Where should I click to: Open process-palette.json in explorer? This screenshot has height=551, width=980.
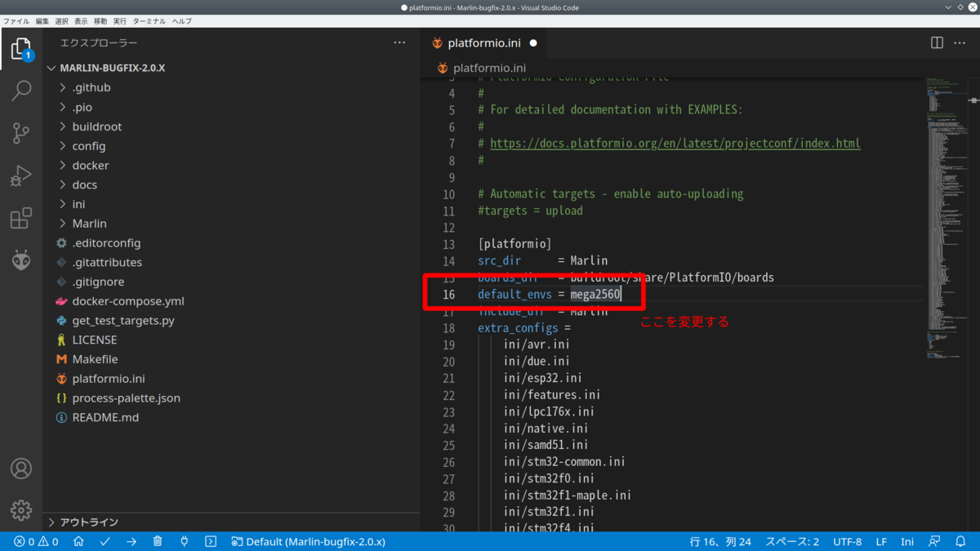coord(126,398)
